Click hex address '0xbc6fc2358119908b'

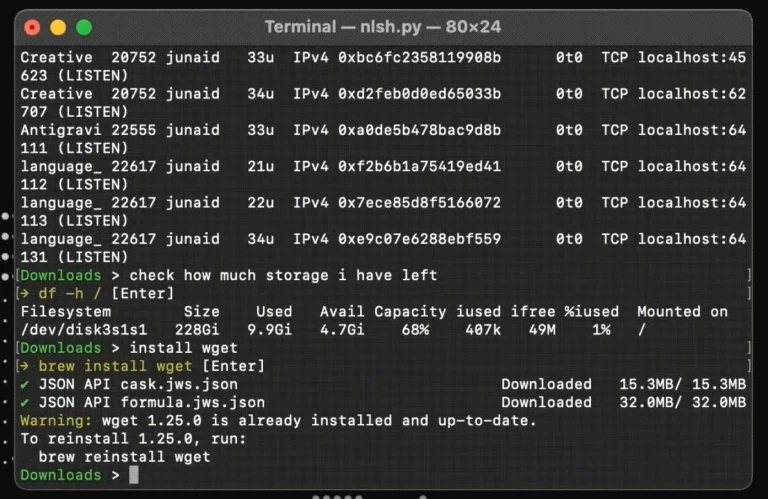pos(419,58)
